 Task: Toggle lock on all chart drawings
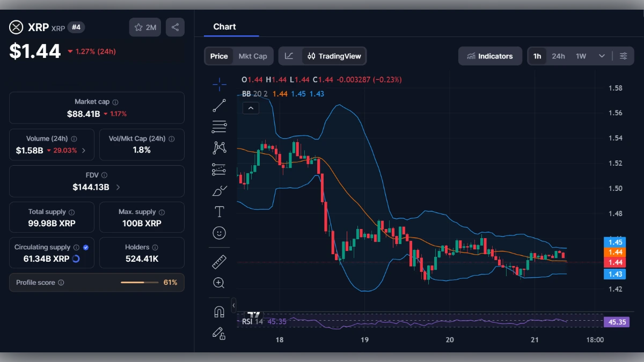coord(219,334)
